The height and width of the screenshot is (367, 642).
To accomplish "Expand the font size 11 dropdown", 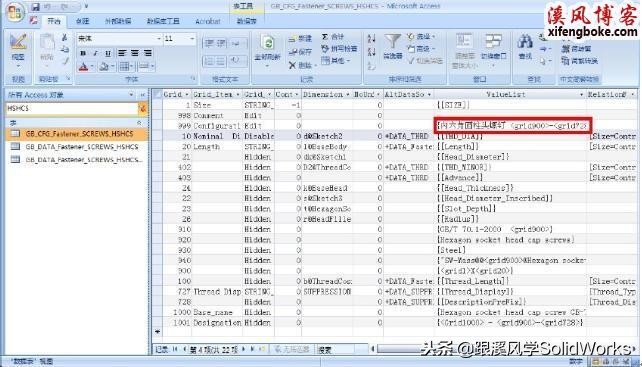I will pos(192,39).
